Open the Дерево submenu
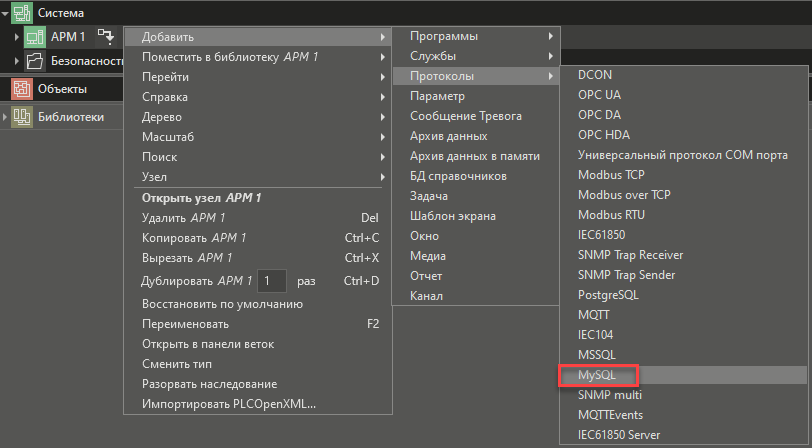This screenshot has height=448, width=812. click(258, 117)
